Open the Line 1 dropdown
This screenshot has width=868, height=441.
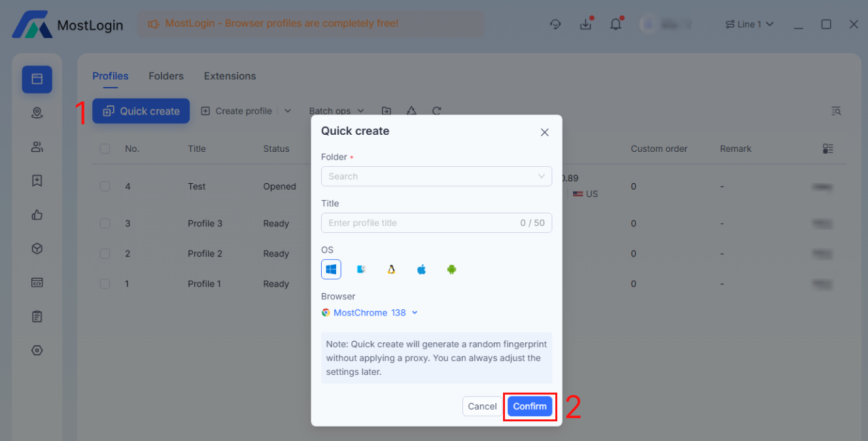point(749,24)
